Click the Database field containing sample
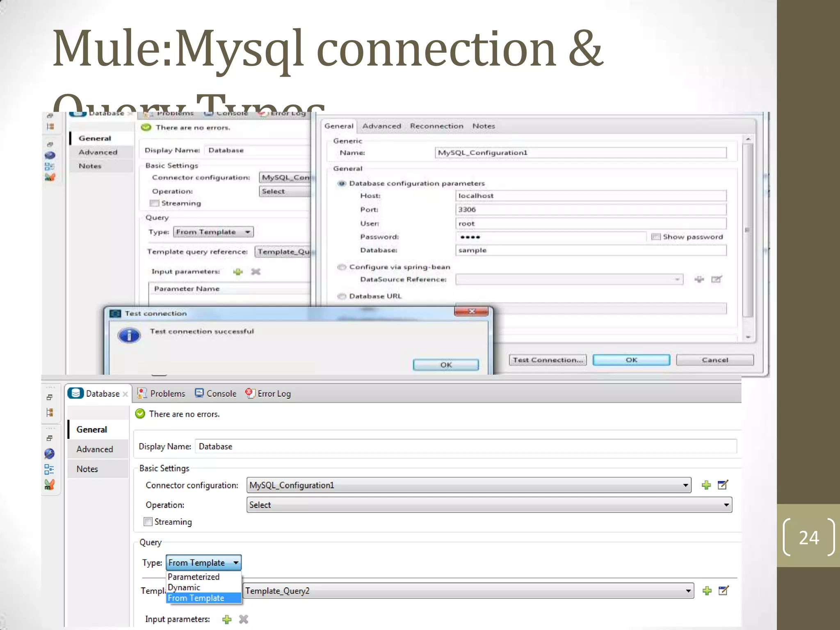 (591, 250)
